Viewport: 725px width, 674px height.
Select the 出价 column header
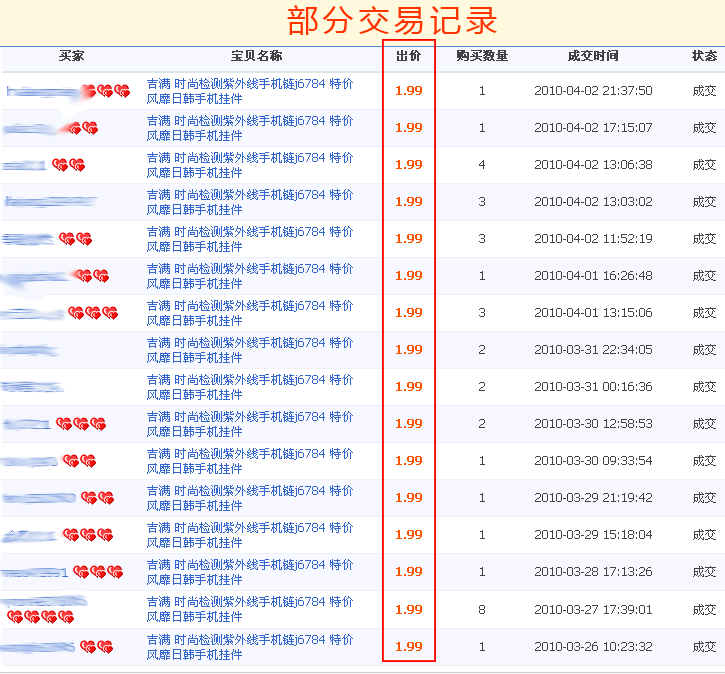pyautogui.click(x=408, y=56)
